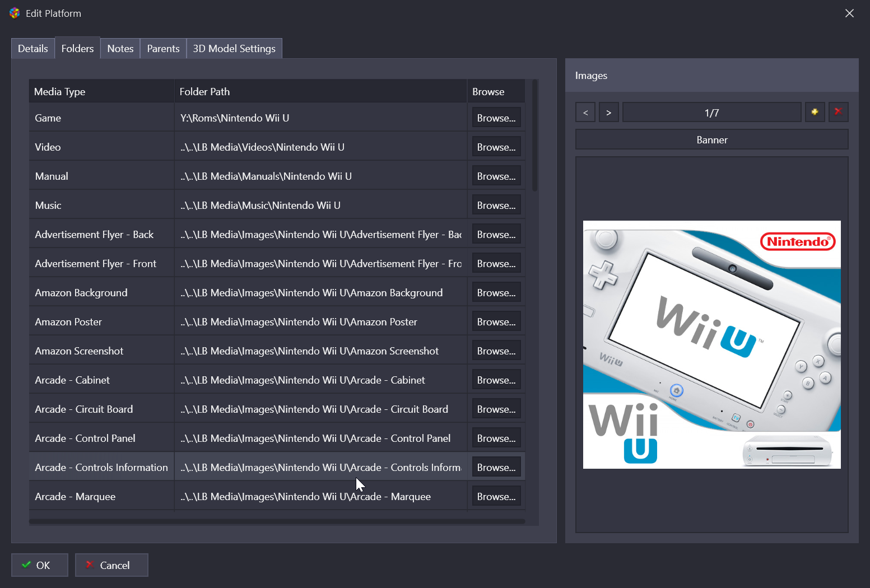This screenshot has height=588, width=870.
Task: Select the Video media type cell
Action: (101, 147)
